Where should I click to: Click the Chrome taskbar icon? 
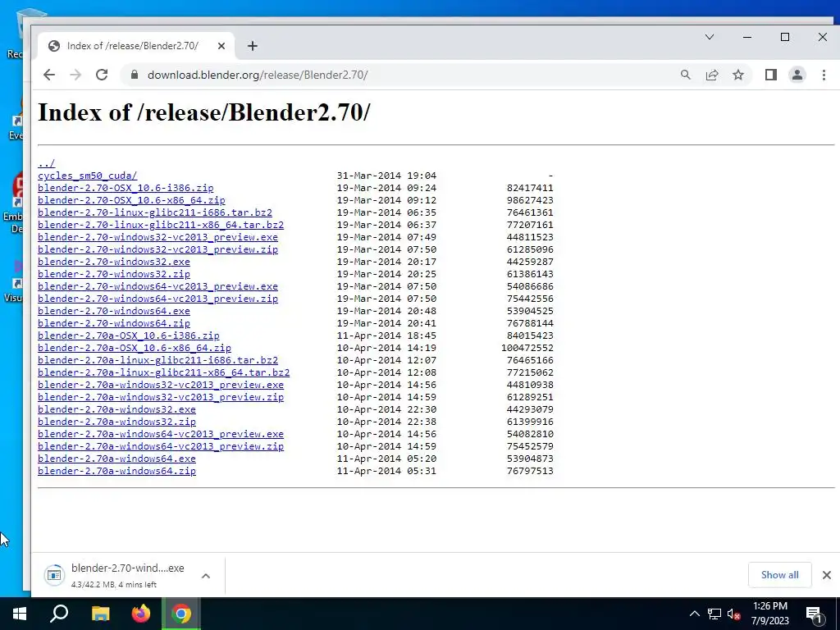[x=181, y=614]
